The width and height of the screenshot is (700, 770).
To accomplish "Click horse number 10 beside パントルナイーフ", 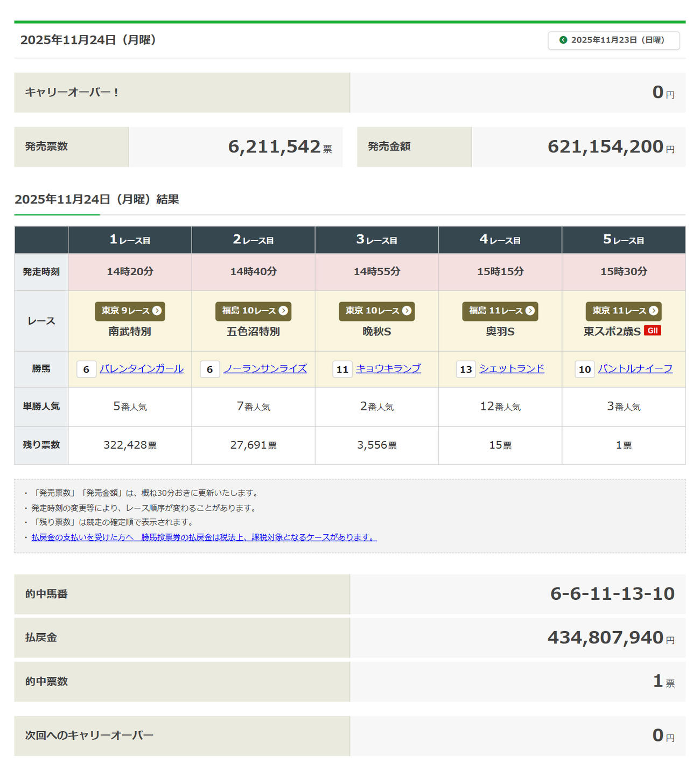I will (x=585, y=369).
